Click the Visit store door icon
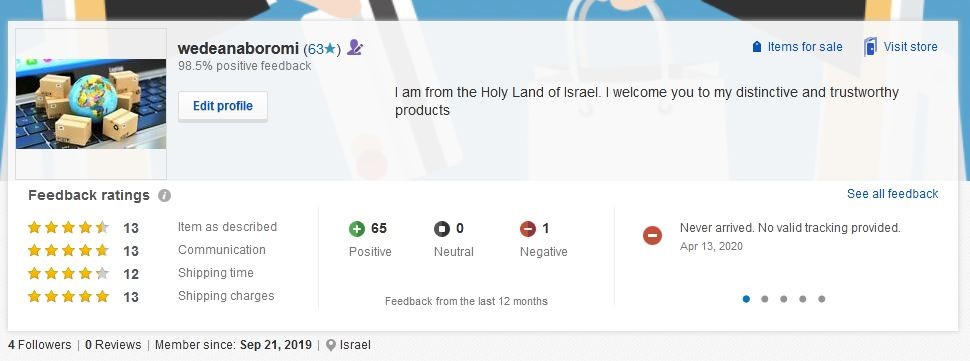 point(870,47)
